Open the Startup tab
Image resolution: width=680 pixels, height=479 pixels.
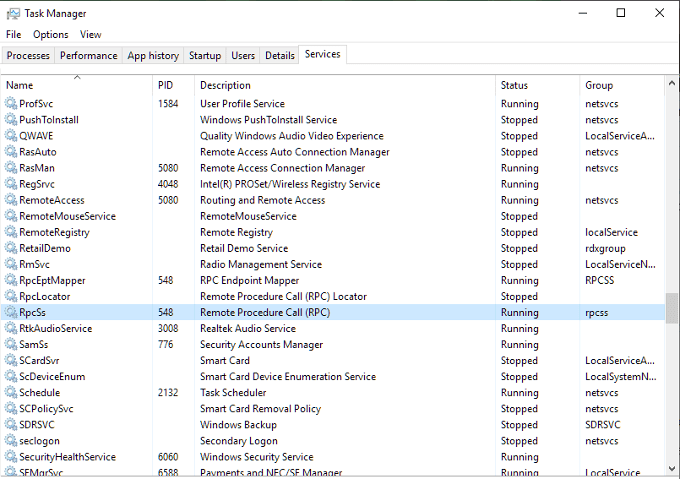(205, 56)
